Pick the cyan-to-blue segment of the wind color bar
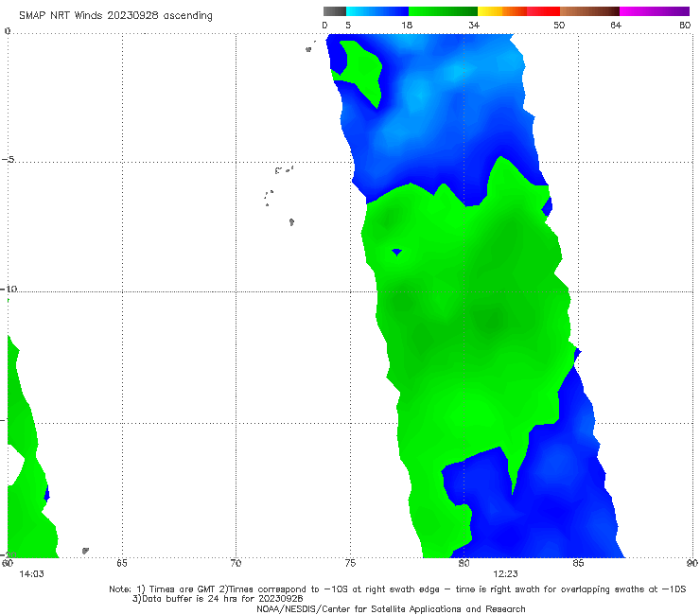Image resolution: width=700 pixels, height=615 pixels. (x=377, y=11)
